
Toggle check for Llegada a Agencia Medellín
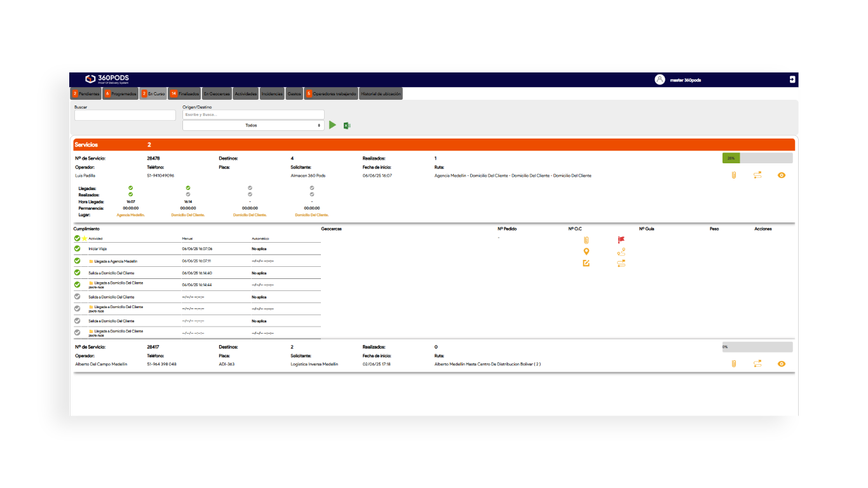(77, 261)
